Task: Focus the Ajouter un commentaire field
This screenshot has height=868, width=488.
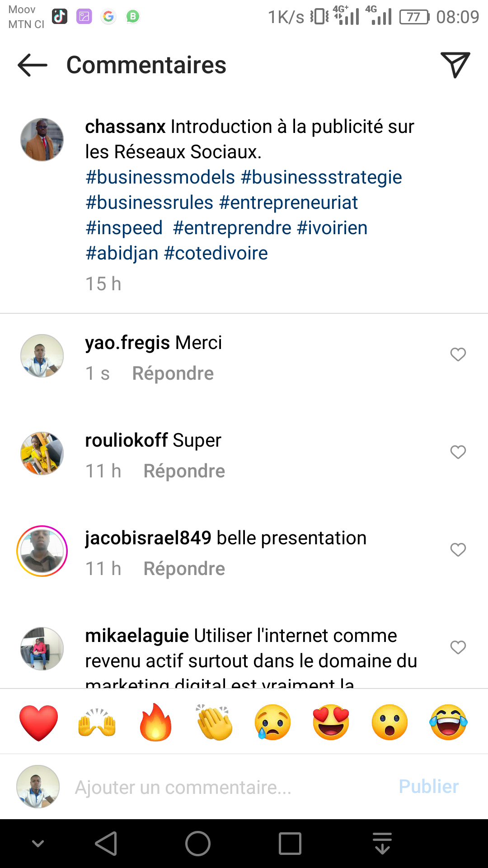Action: (x=226, y=787)
